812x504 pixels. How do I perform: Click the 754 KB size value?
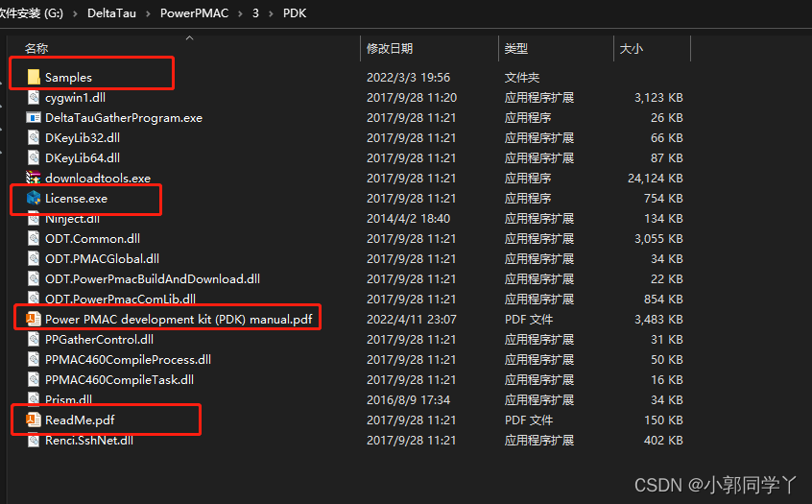(x=663, y=199)
